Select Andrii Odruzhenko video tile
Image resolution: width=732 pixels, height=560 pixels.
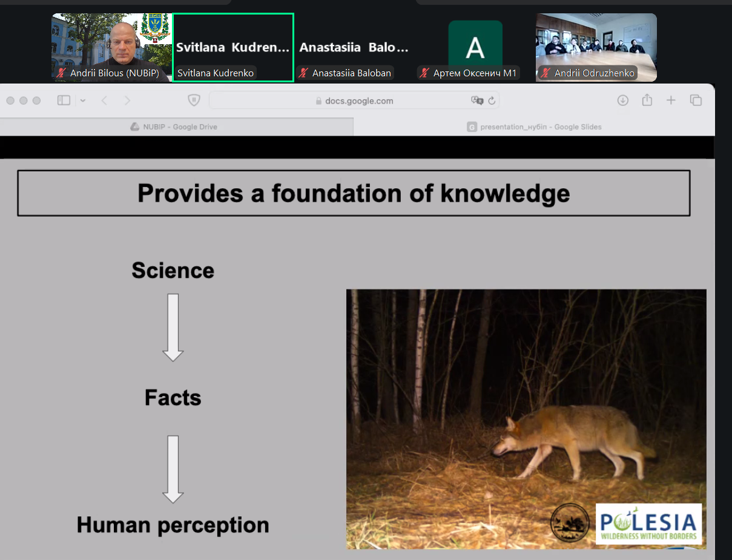pos(596,47)
